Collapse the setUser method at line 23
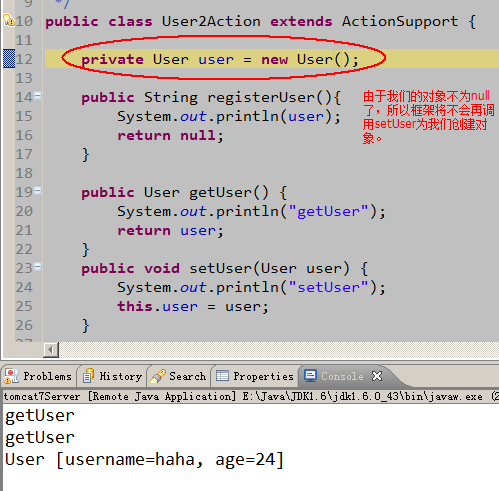This screenshot has height=491, width=499. coord(38,266)
